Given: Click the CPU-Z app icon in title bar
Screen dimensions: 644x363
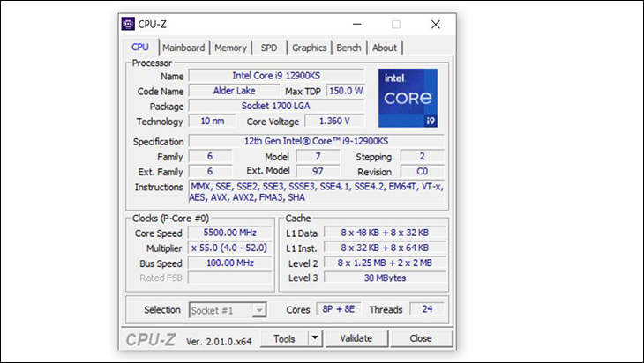Looking at the screenshot, I should click(x=128, y=24).
